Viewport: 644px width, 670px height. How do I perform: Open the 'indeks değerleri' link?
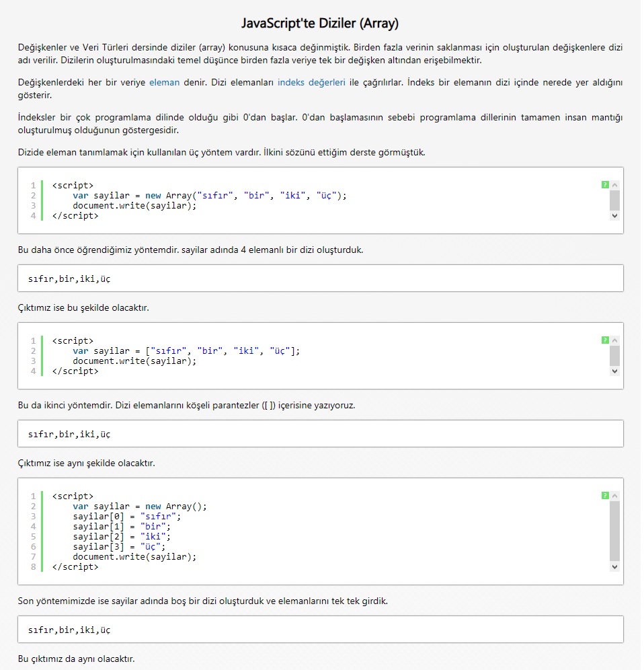click(x=311, y=83)
